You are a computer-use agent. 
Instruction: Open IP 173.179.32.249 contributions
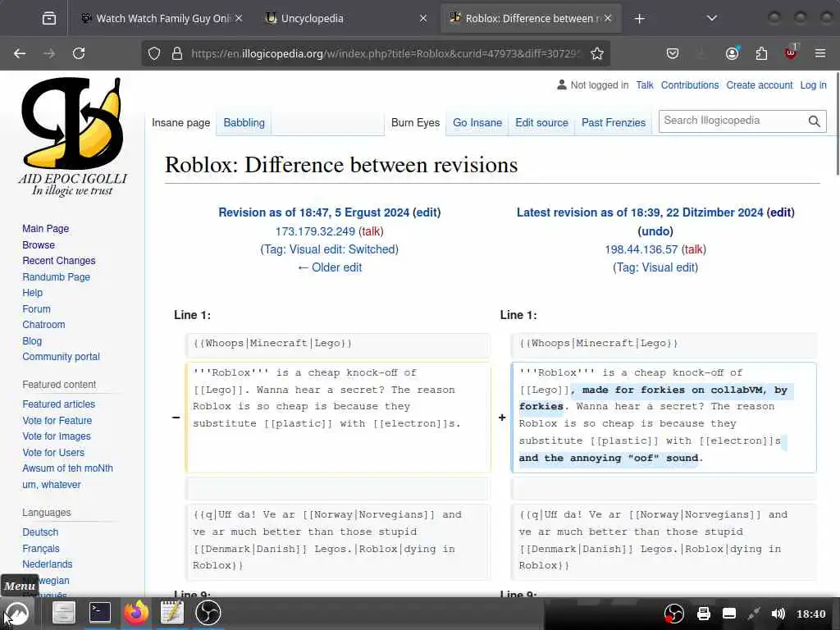tap(315, 231)
